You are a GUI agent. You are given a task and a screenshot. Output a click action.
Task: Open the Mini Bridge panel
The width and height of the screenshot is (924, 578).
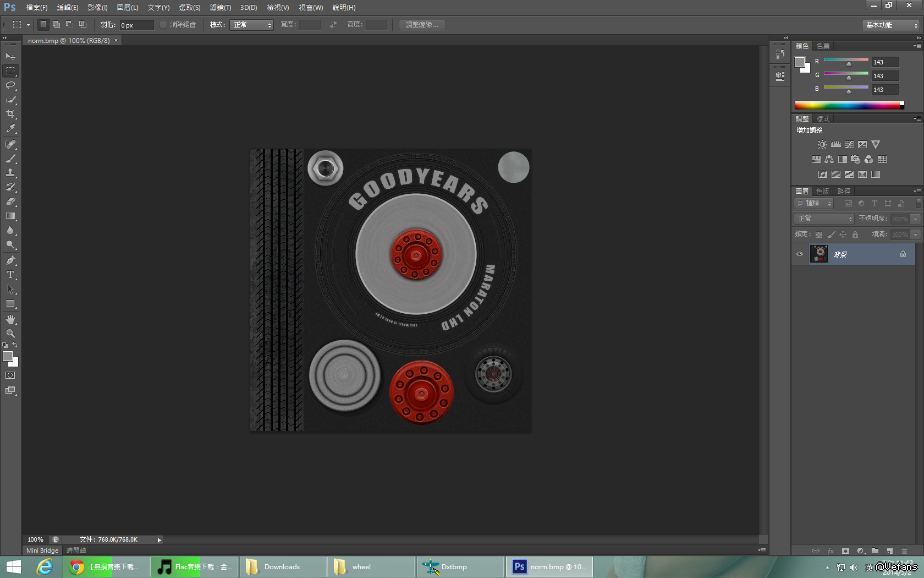point(42,550)
